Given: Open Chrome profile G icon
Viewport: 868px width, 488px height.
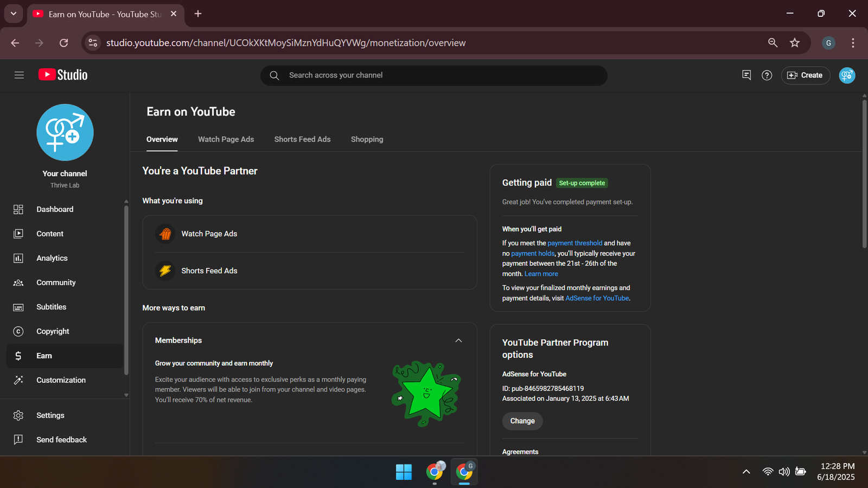Looking at the screenshot, I should [828, 43].
